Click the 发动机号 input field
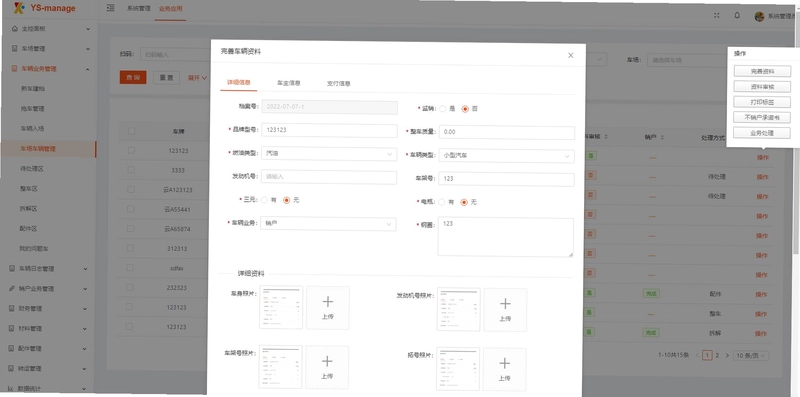Image resolution: width=800 pixels, height=397 pixels. [x=329, y=177]
